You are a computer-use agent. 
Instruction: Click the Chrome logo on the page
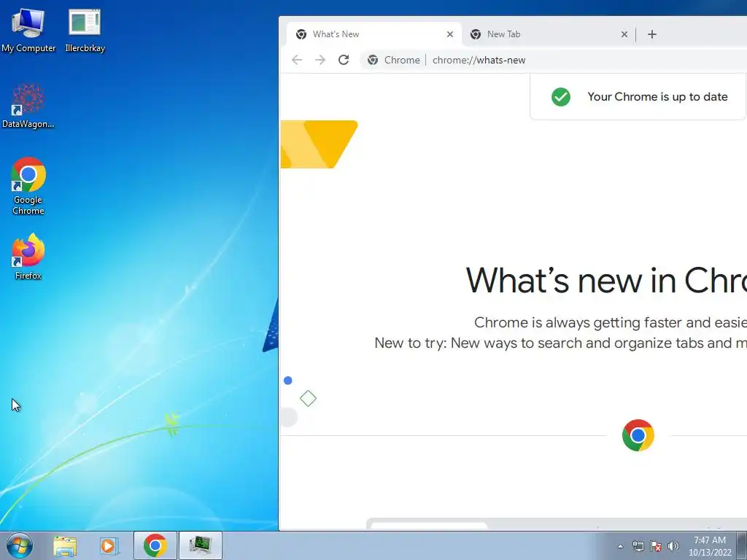click(638, 435)
